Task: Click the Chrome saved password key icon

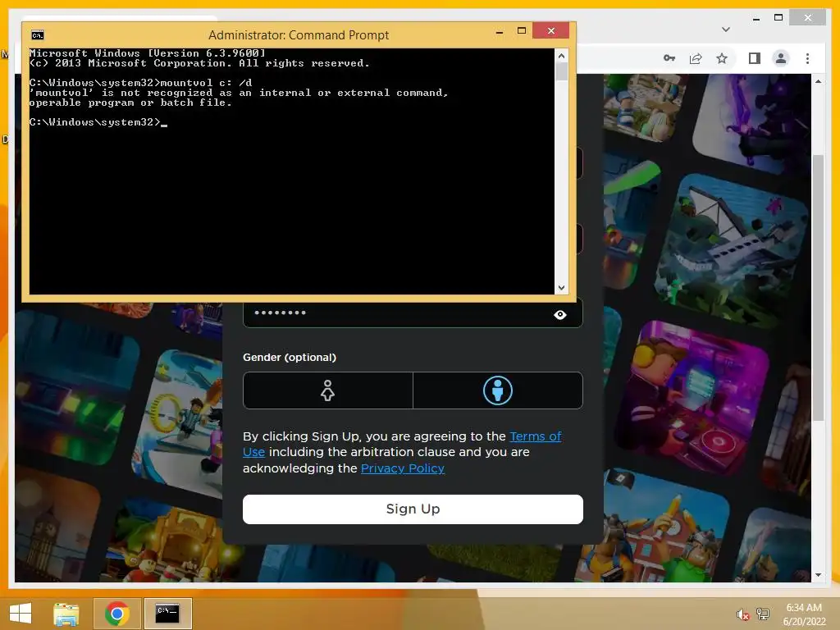Action: pos(669,58)
